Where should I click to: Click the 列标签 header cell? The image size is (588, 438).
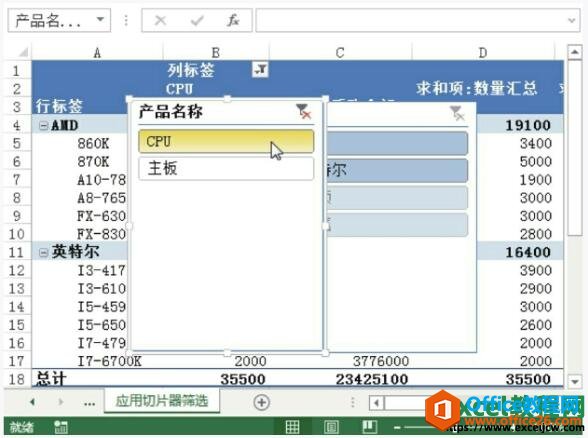[191, 70]
